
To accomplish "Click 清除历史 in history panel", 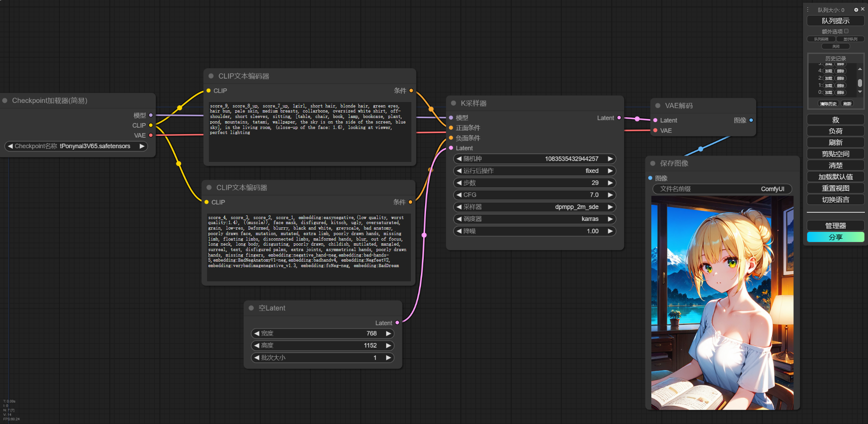I will (828, 104).
